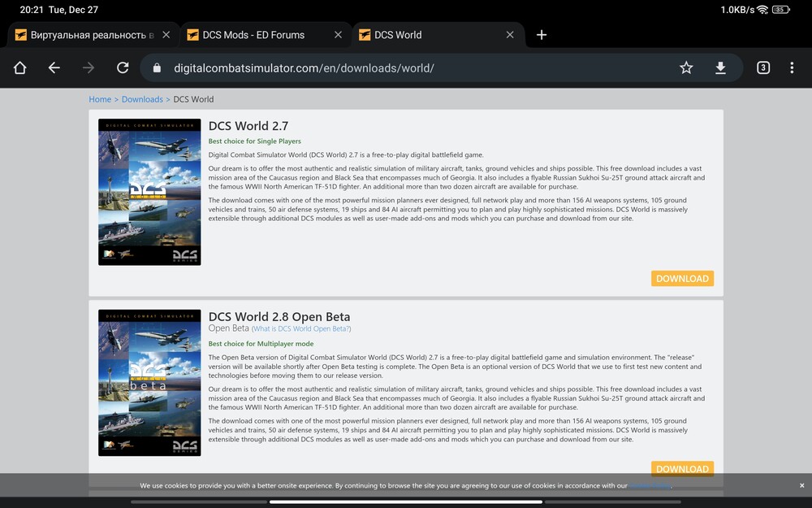
Task: Click DOWNLOAD for DCS World 2.7
Action: 682,278
